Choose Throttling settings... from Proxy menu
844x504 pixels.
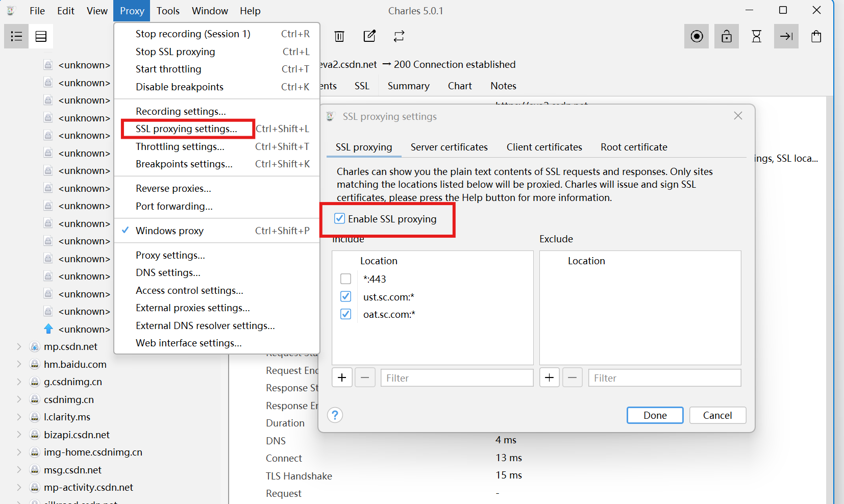click(217, 146)
